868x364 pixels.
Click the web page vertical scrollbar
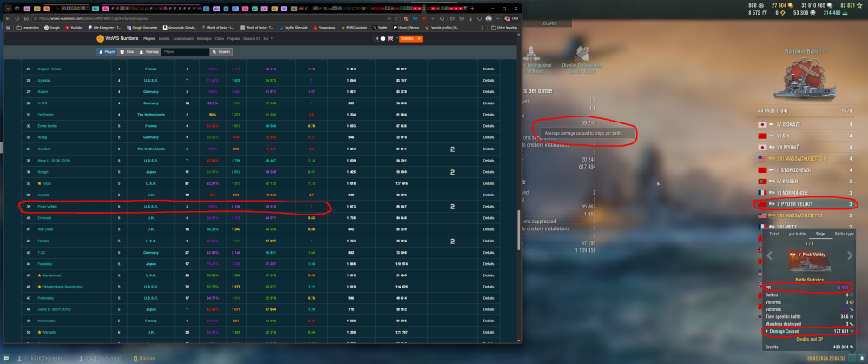518,230
